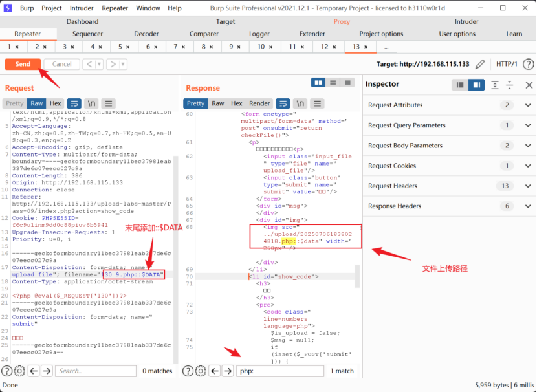This screenshot has width=537, height=392.
Task: Go to previous match in Response
Action: coord(214,371)
